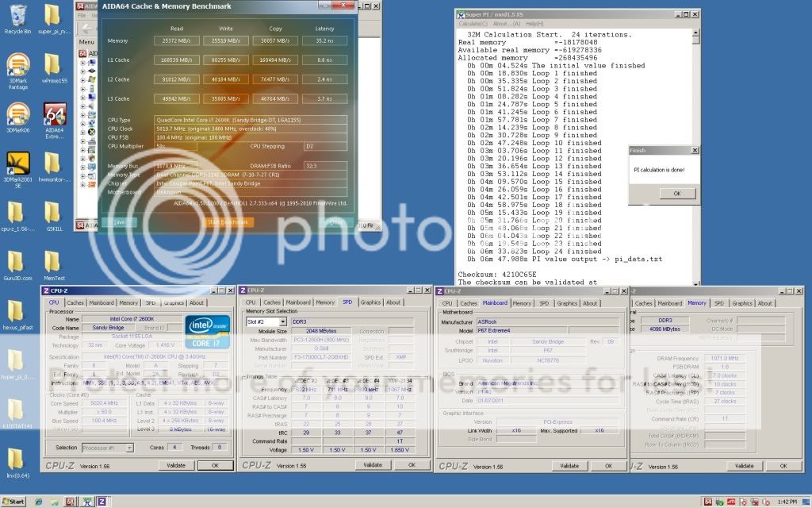Viewport: 812px width, 508px height.
Task: Launch Internet Explorer from the taskbar
Action: pos(39,502)
